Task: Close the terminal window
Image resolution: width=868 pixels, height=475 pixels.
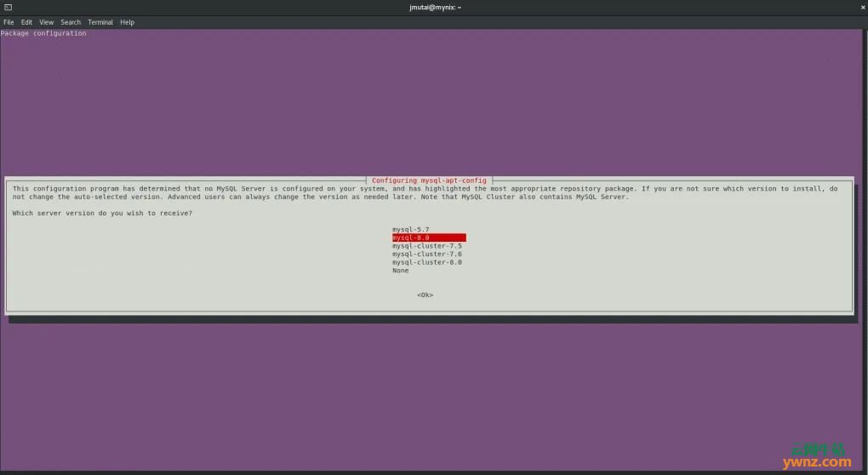Action: click(x=862, y=7)
